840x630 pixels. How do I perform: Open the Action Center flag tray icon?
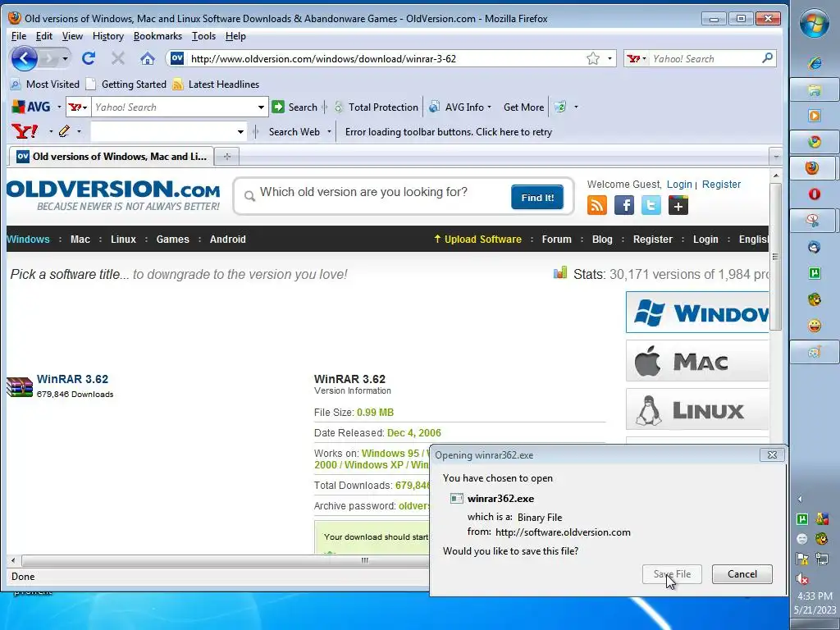(x=802, y=559)
